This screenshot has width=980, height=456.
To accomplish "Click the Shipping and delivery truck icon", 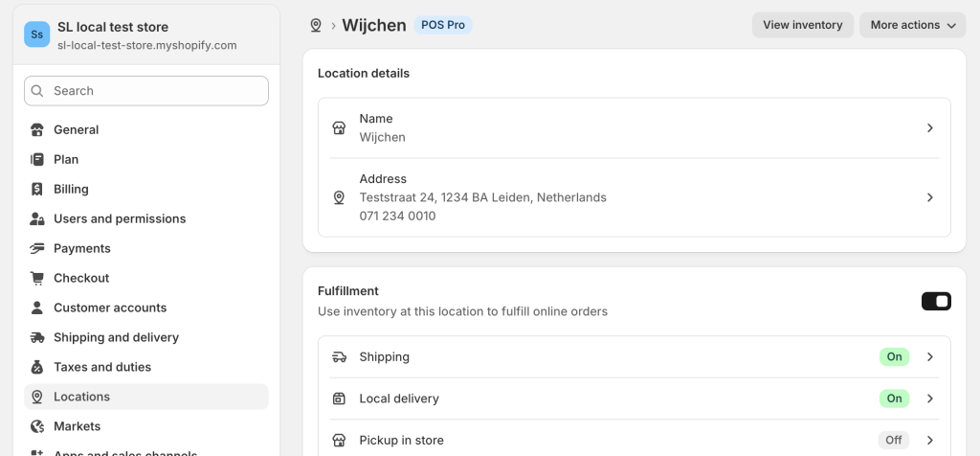I will click(x=37, y=337).
